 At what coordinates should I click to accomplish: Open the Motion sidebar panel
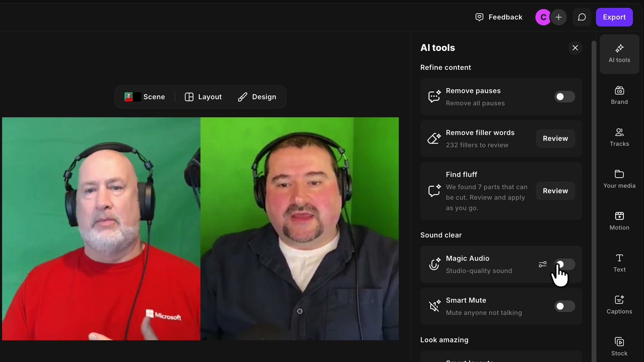(x=619, y=221)
